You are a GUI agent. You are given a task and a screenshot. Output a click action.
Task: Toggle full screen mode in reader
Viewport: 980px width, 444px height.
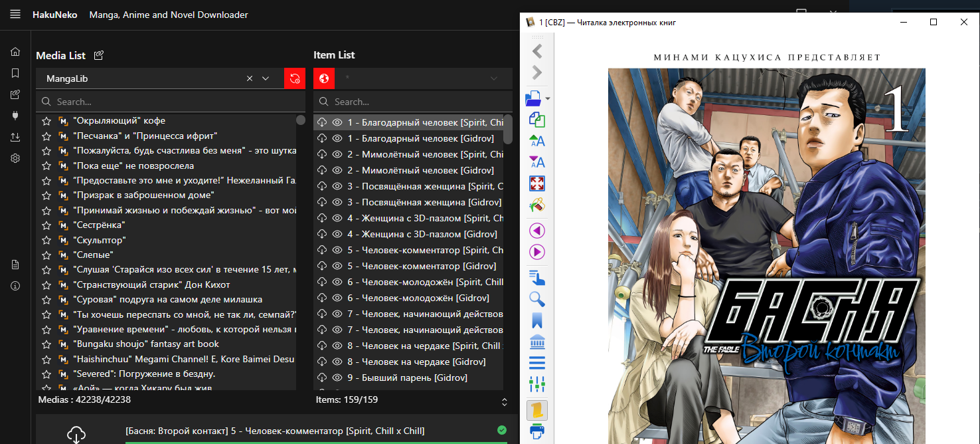coord(537,183)
